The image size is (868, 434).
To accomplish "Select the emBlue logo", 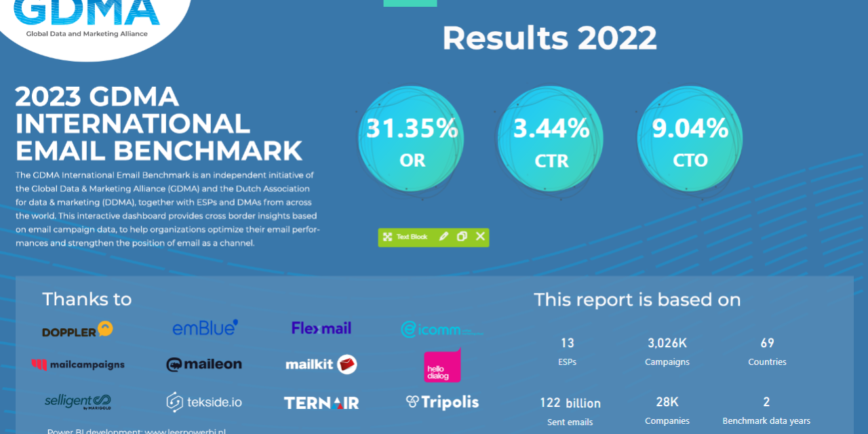I will click(x=205, y=328).
